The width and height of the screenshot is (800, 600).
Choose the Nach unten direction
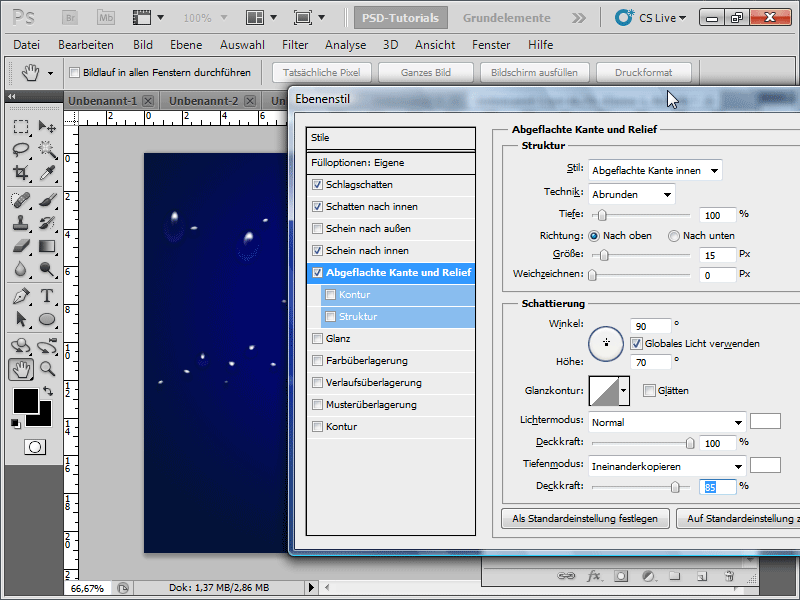tap(674, 236)
